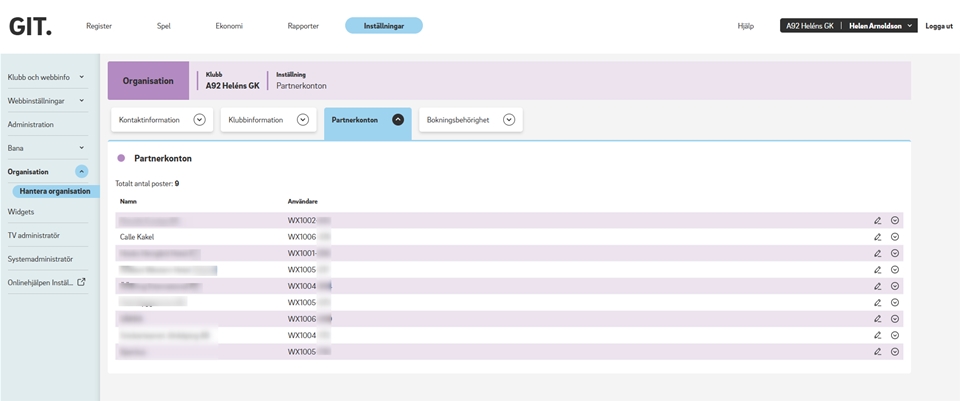Click the edit pencil in the WX1001 row
This screenshot has width=960, height=401.
click(877, 253)
